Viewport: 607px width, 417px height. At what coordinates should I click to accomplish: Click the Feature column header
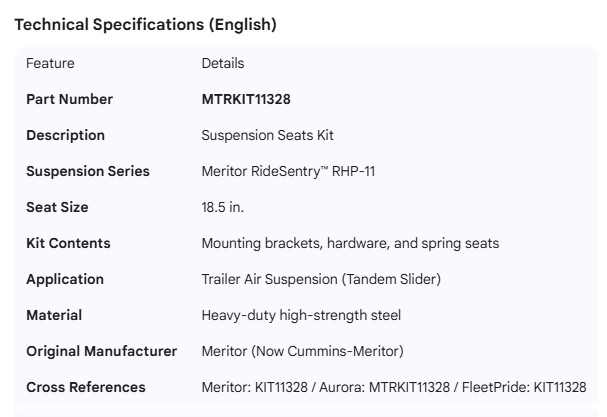coord(50,63)
